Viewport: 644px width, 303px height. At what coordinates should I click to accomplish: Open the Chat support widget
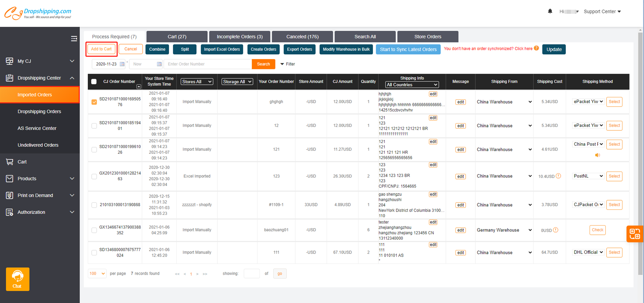pyautogui.click(x=18, y=279)
